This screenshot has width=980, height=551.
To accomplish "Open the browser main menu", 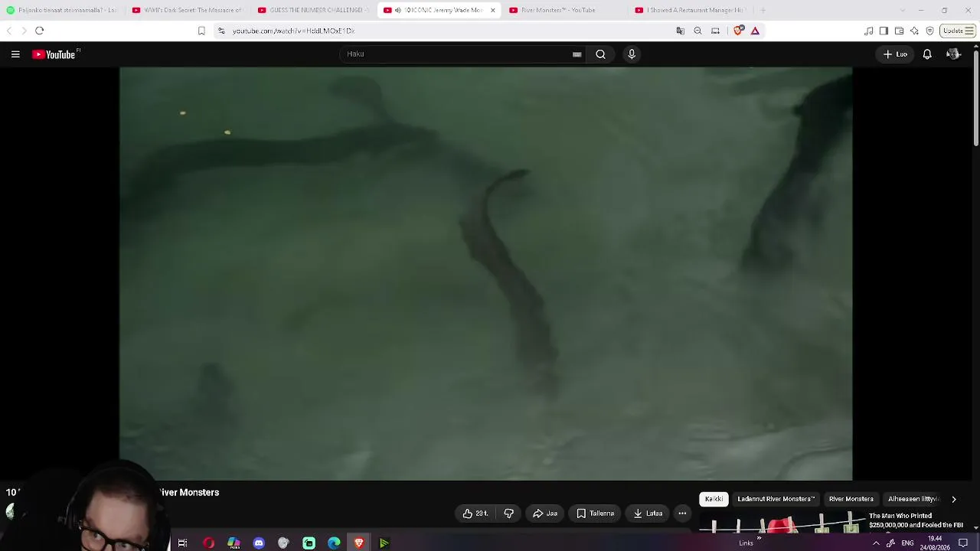I will coord(969,31).
